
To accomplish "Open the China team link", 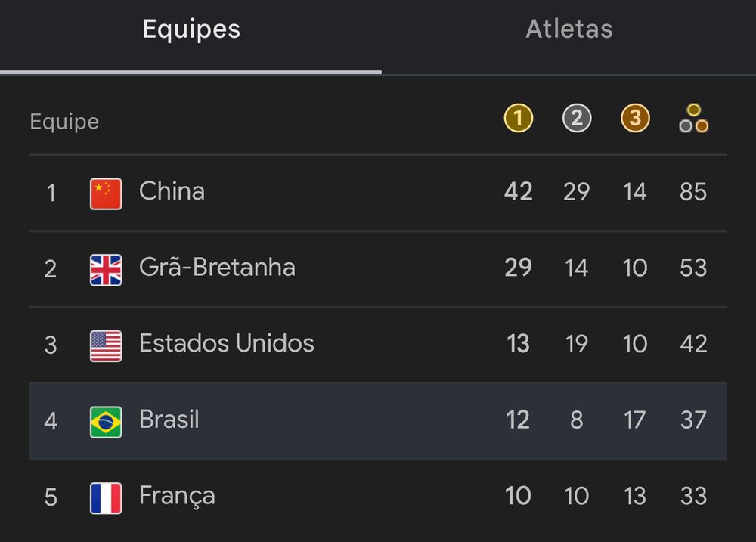I will [172, 191].
